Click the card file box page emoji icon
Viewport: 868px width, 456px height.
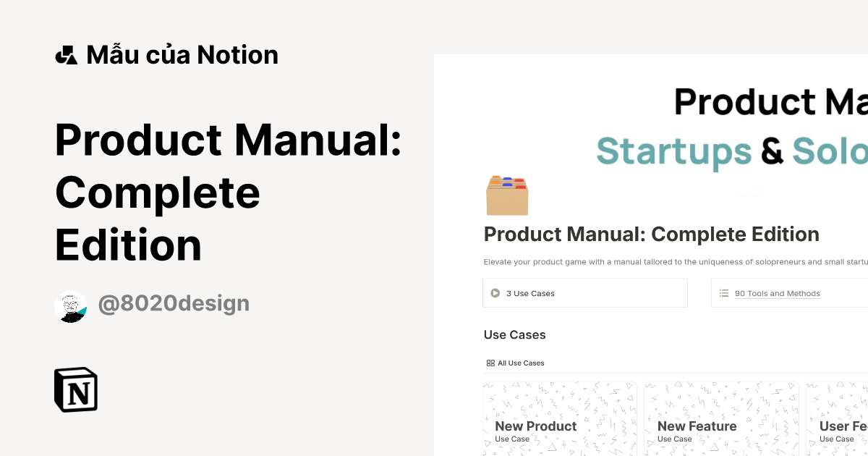pos(506,194)
